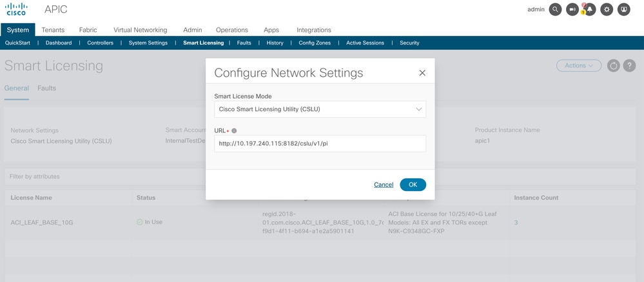Go to System Settings submenu
The width and height of the screenshot is (644, 282).
point(148,43)
